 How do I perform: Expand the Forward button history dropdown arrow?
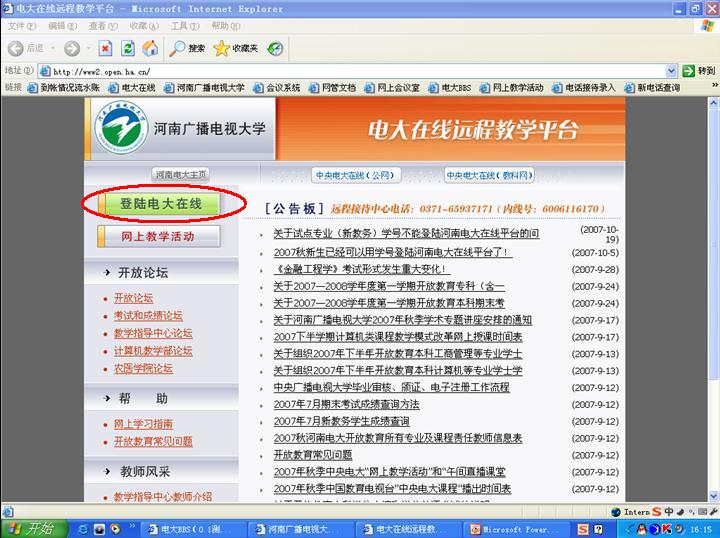pyautogui.click(x=88, y=48)
